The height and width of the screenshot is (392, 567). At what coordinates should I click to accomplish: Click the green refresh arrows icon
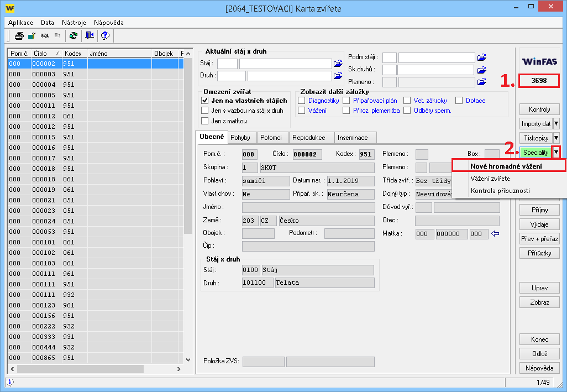[73, 36]
